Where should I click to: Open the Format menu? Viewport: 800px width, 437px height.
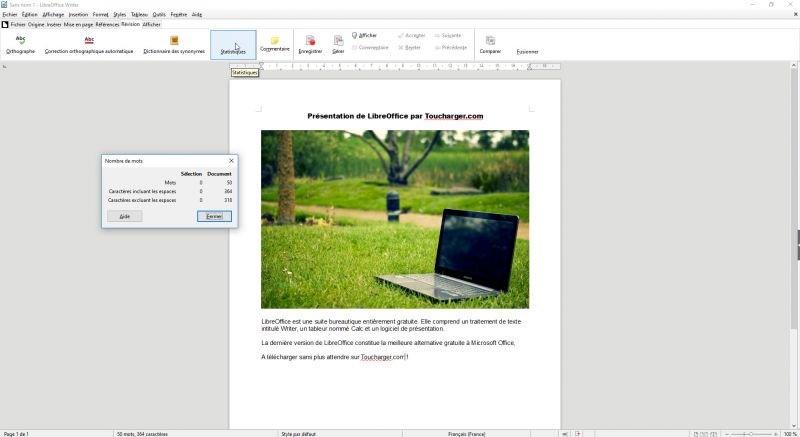coord(101,14)
